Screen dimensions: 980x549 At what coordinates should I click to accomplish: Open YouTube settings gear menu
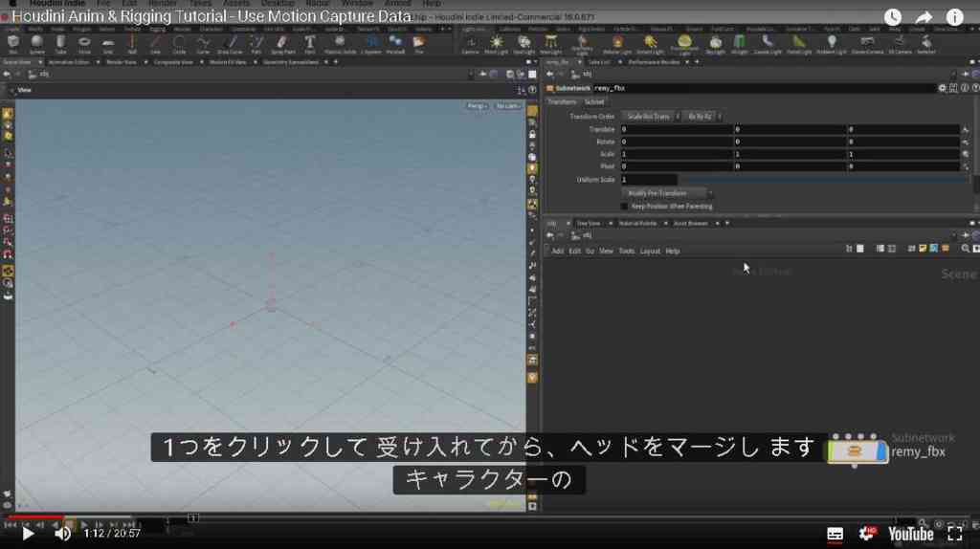867,534
